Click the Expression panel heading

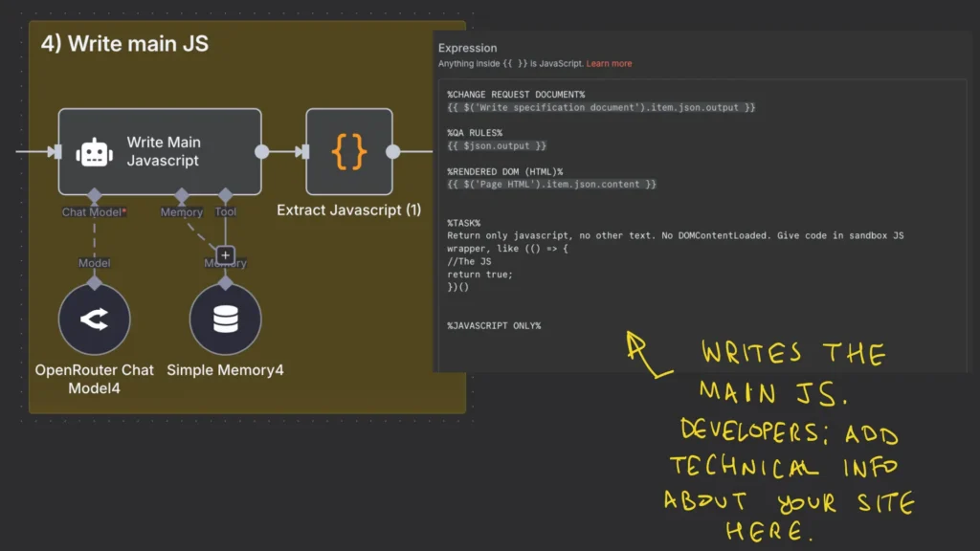point(467,48)
